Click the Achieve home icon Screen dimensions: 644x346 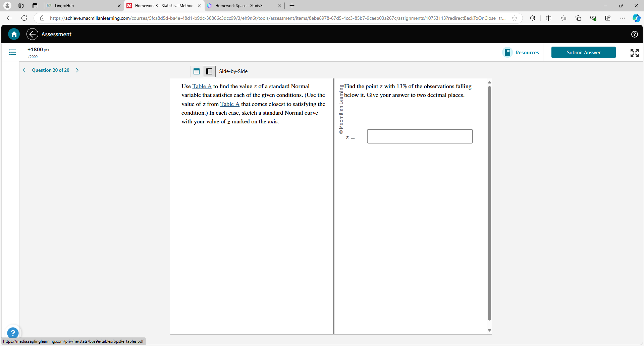pos(14,34)
